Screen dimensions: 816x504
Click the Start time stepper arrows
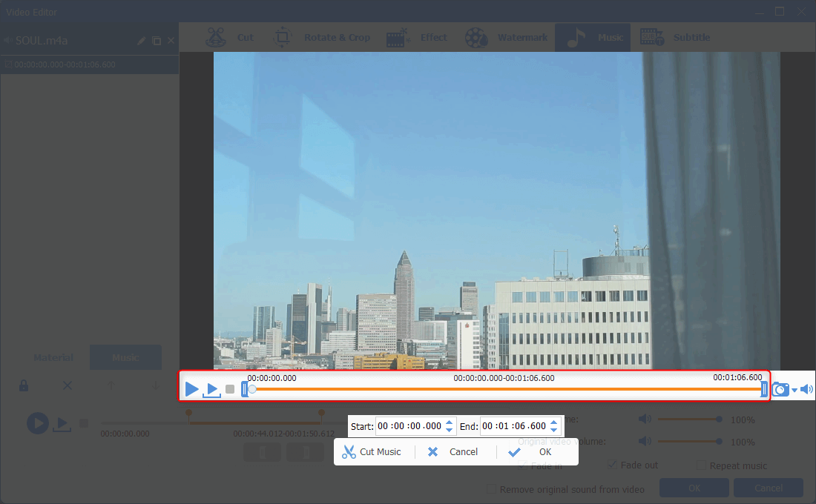pyautogui.click(x=449, y=426)
